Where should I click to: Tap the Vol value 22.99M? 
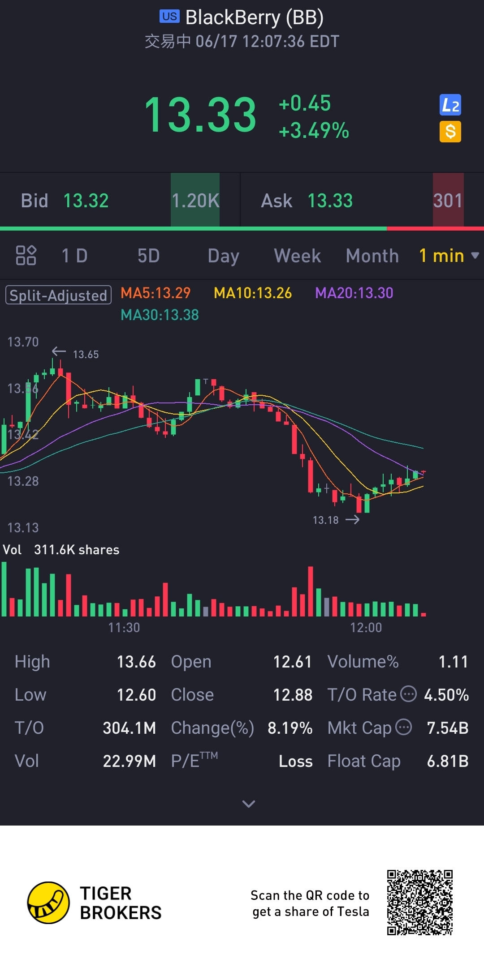point(130,761)
